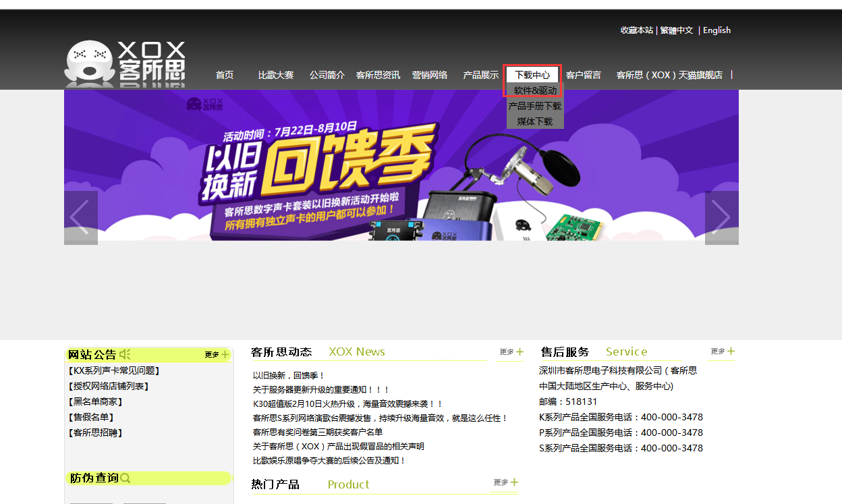This screenshot has height=504, width=842.
Task: Open 下载中心 navigation menu
Action: click(532, 75)
